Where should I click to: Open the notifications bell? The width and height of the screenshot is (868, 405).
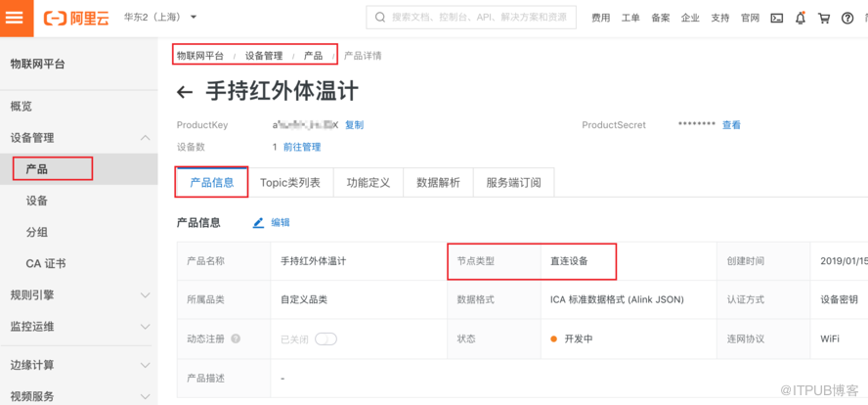801,18
